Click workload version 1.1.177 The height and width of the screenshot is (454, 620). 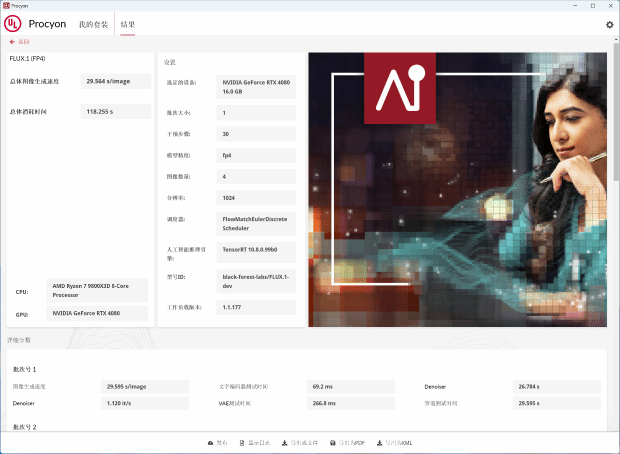tap(256, 307)
